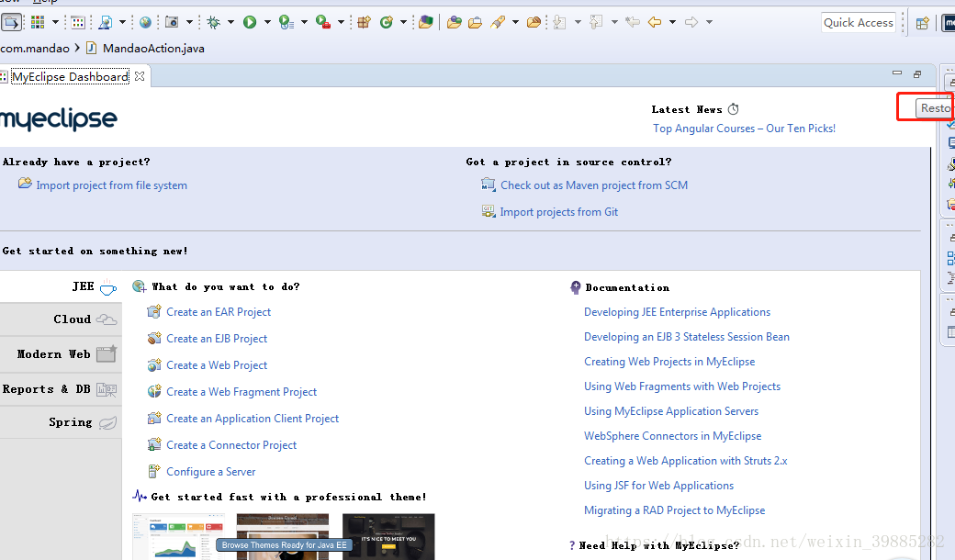Screen dimensions: 955x560
Task: Click Create an EAR Project
Action: click(x=219, y=311)
